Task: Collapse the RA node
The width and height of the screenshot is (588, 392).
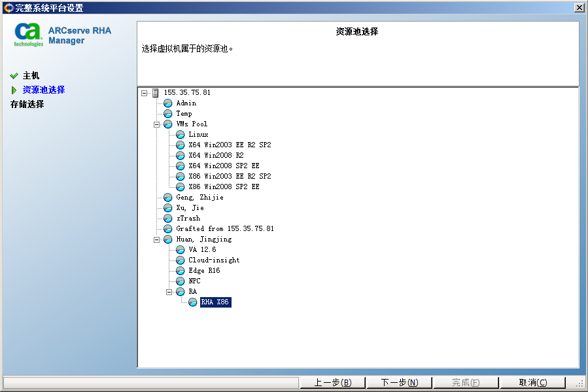Action: (x=169, y=292)
